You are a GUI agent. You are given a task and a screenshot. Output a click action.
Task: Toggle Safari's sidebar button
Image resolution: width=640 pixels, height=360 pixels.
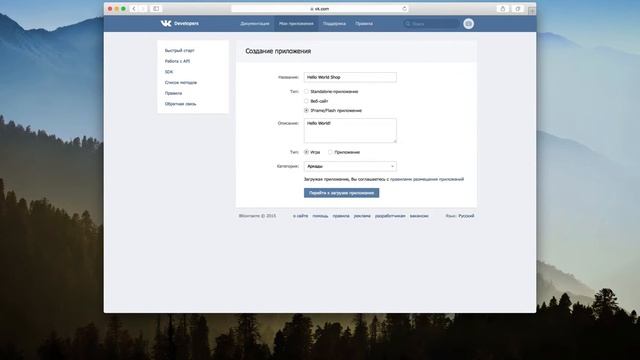[x=156, y=9]
